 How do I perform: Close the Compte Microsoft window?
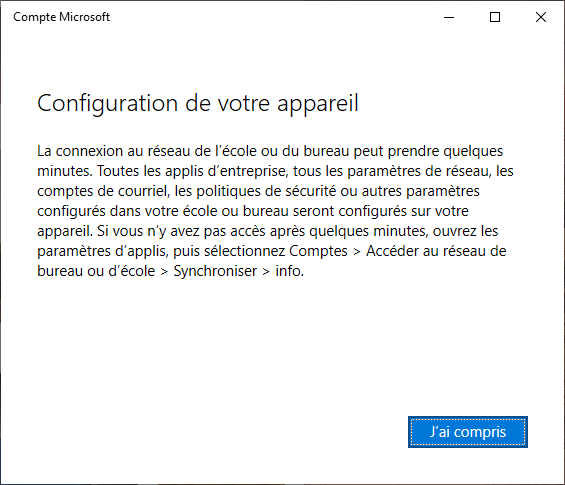coord(540,17)
